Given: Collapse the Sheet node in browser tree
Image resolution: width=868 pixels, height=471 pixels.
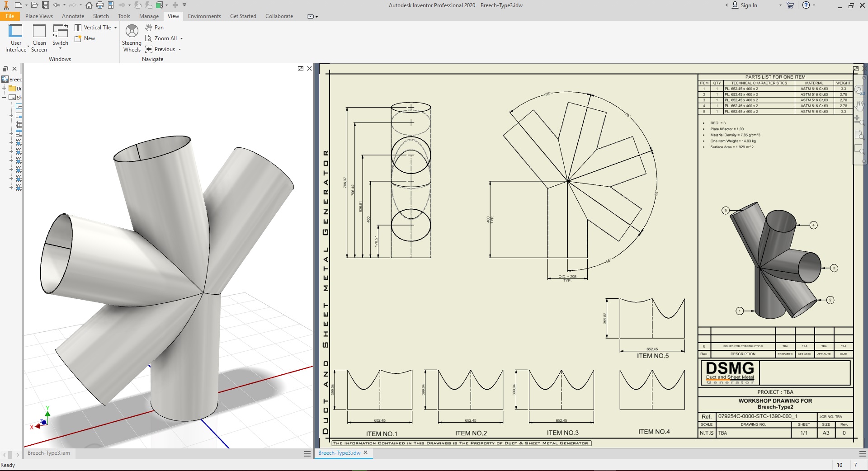Looking at the screenshot, I should 4,97.
